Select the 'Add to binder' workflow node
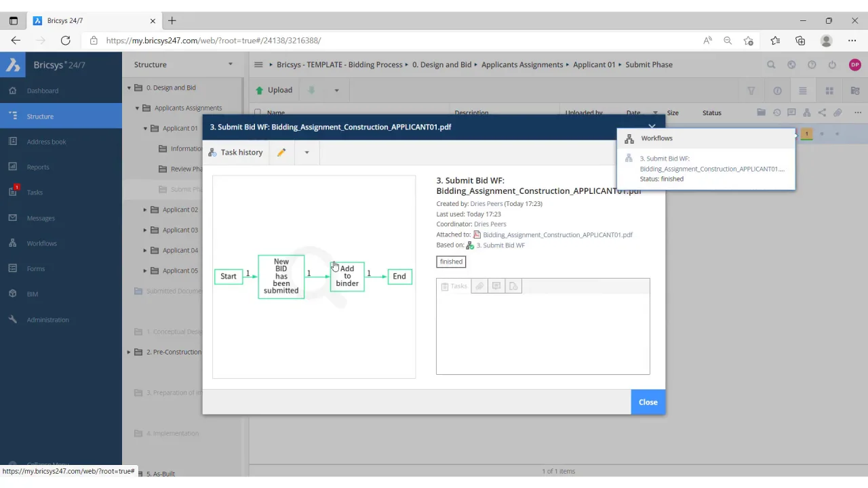Image resolution: width=868 pixels, height=488 pixels. pos(347,277)
